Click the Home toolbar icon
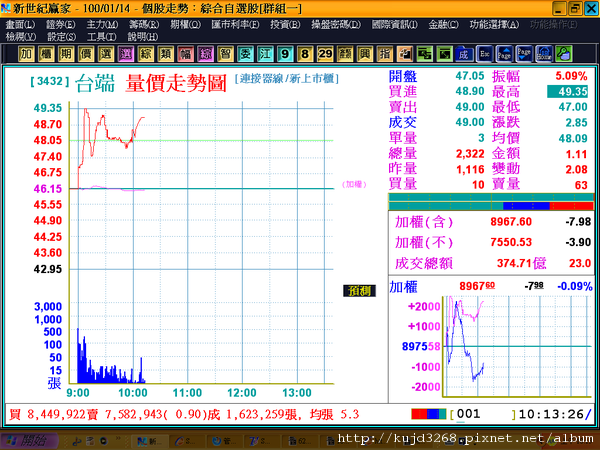This screenshot has width=600, height=450. (x=544, y=54)
